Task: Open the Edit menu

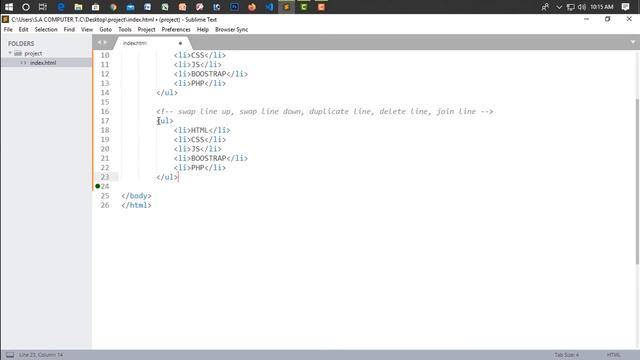Action: tap(23, 29)
